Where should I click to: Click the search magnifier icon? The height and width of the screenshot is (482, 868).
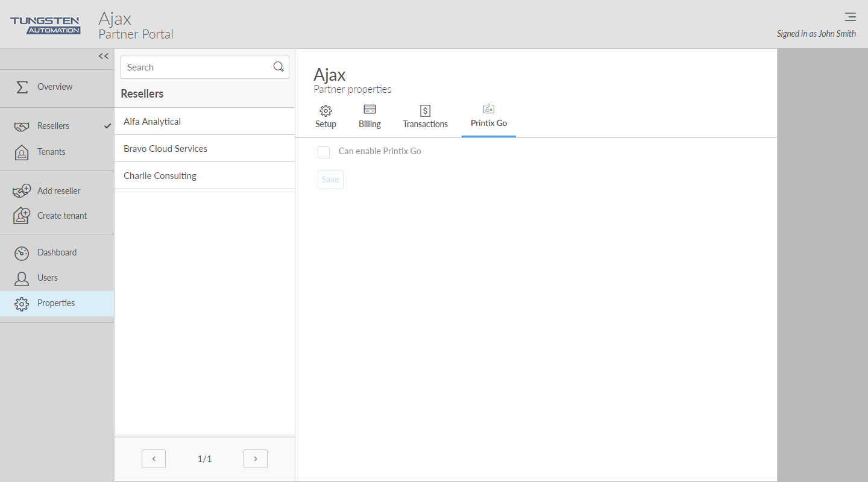pos(278,67)
